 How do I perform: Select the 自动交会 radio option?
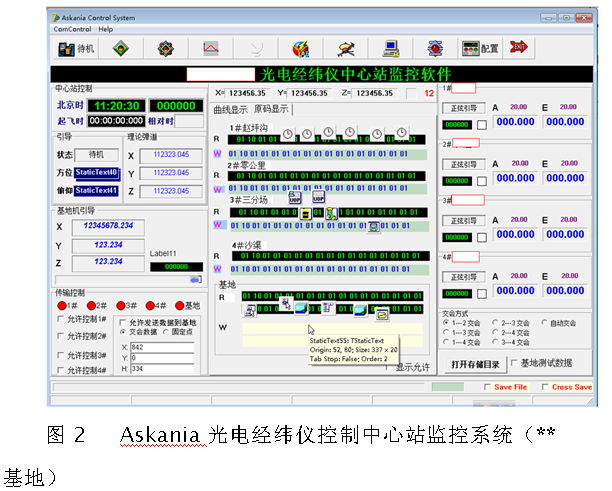coord(543,323)
